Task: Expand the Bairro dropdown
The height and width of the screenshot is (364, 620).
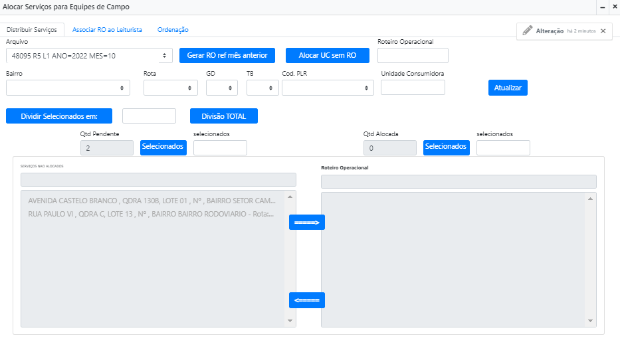Action: pyautogui.click(x=68, y=88)
